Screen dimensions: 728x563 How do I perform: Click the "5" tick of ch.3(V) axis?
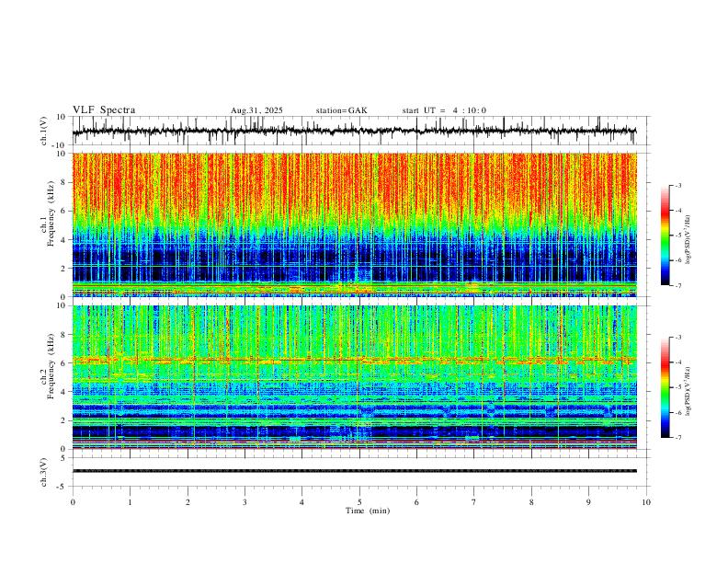click(64, 458)
